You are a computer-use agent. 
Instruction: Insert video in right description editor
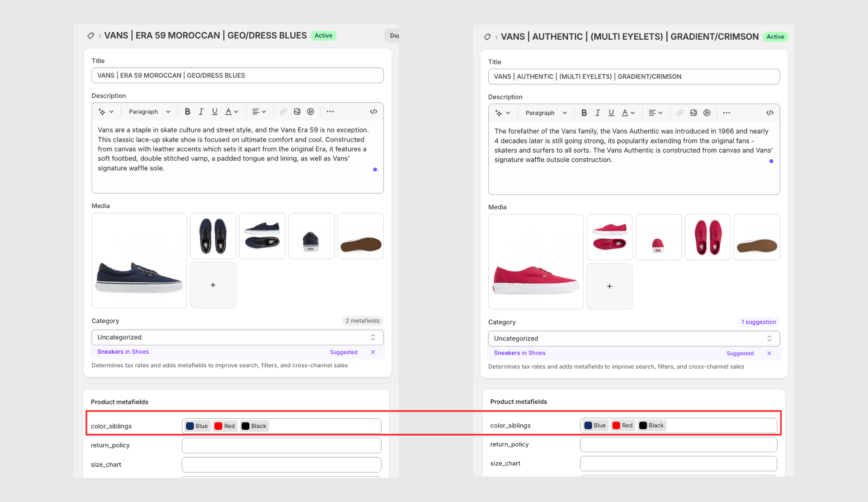point(707,113)
